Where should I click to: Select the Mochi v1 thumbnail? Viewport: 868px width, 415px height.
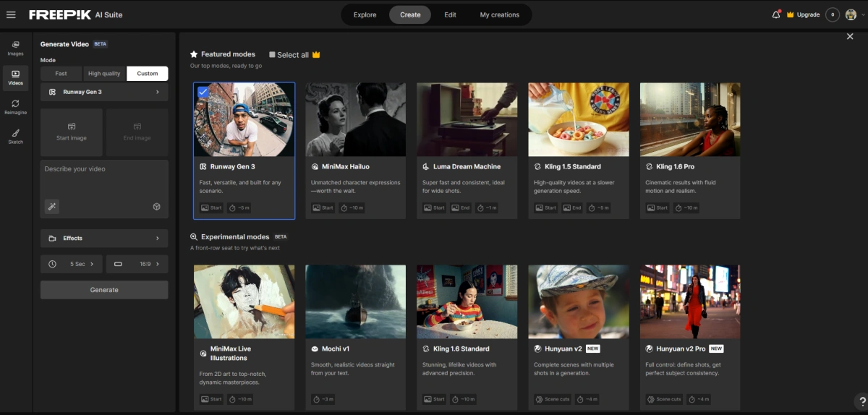click(355, 301)
